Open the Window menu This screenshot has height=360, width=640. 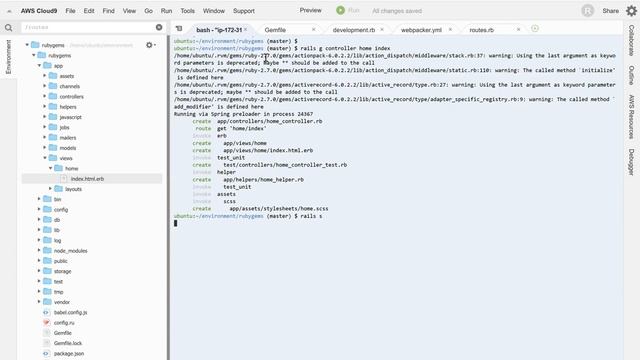click(x=214, y=11)
